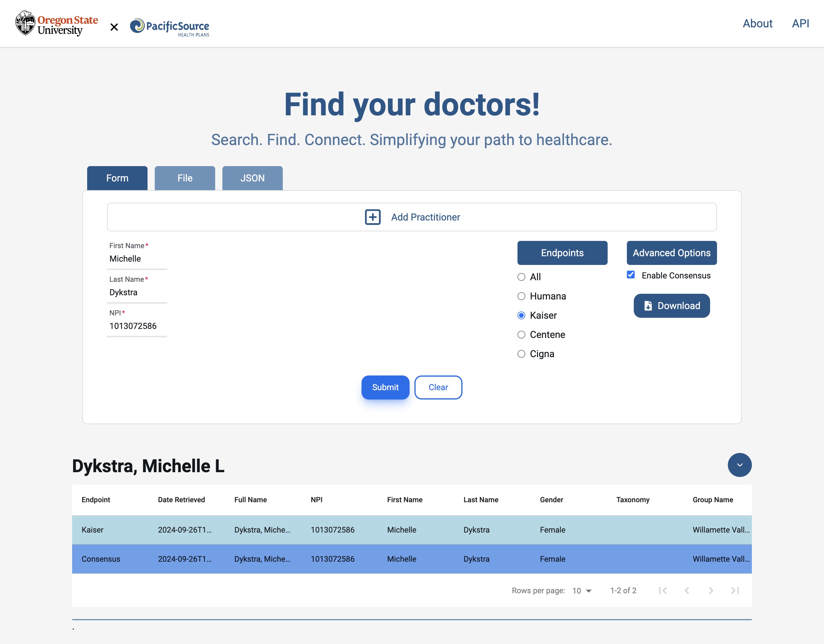This screenshot has width=824, height=644.
Task: Click the First Name column header
Action: (405, 500)
